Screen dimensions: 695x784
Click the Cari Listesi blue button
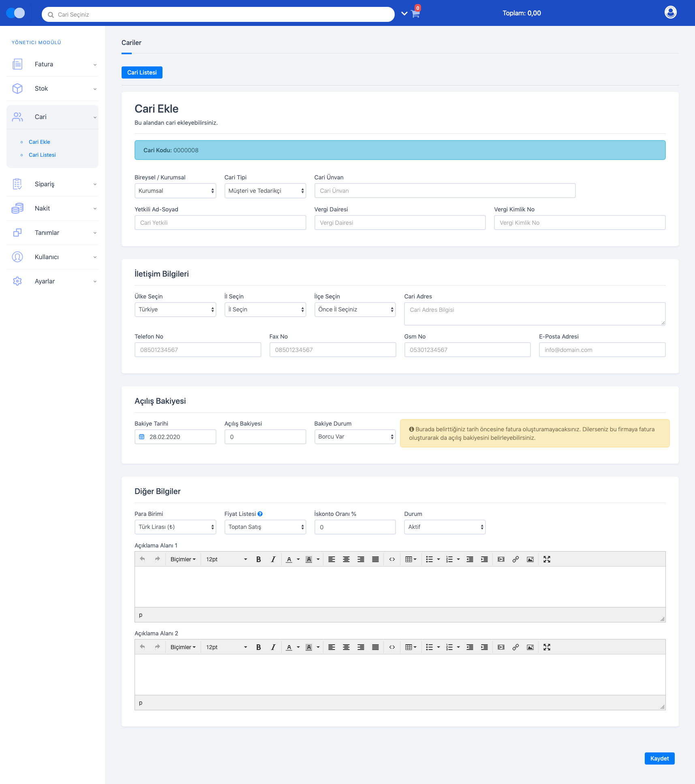[142, 72]
